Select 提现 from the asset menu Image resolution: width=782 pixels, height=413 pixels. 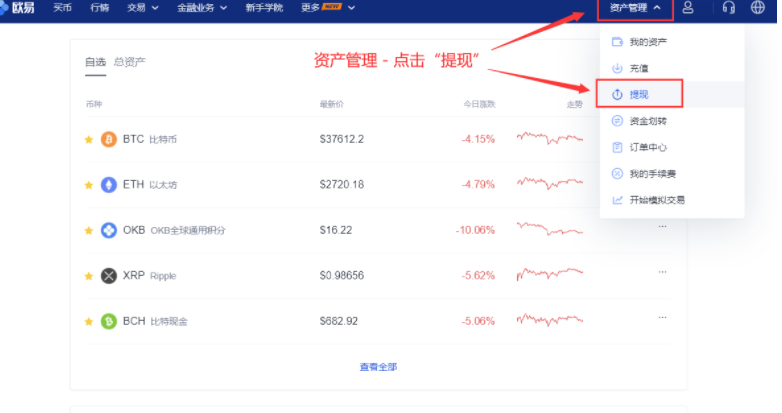click(638, 94)
